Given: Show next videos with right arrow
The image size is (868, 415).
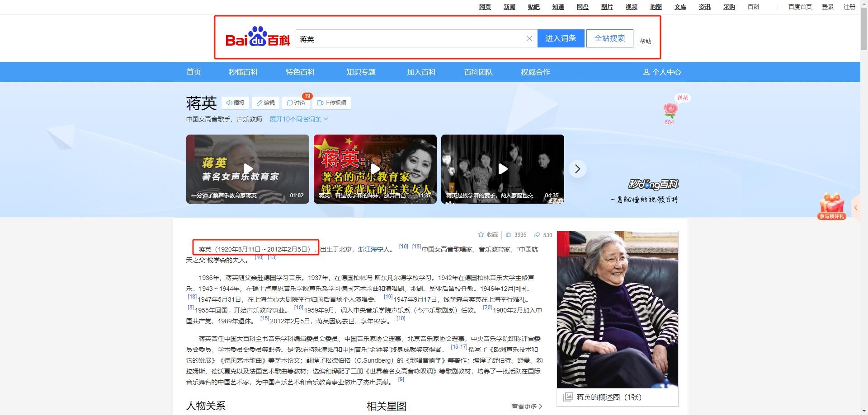Looking at the screenshot, I should click(x=577, y=169).
